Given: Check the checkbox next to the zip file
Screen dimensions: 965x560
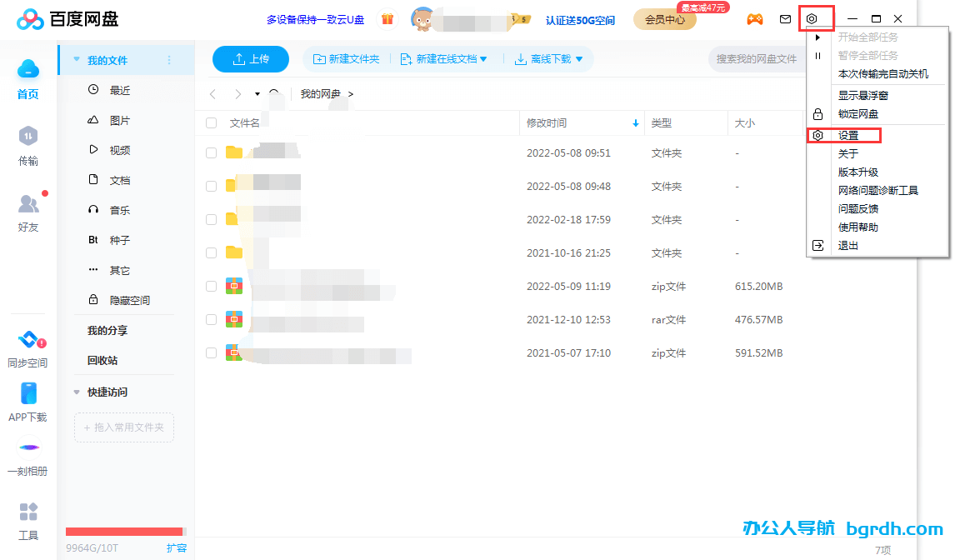Looking at the screenshot, I should 211,286.
